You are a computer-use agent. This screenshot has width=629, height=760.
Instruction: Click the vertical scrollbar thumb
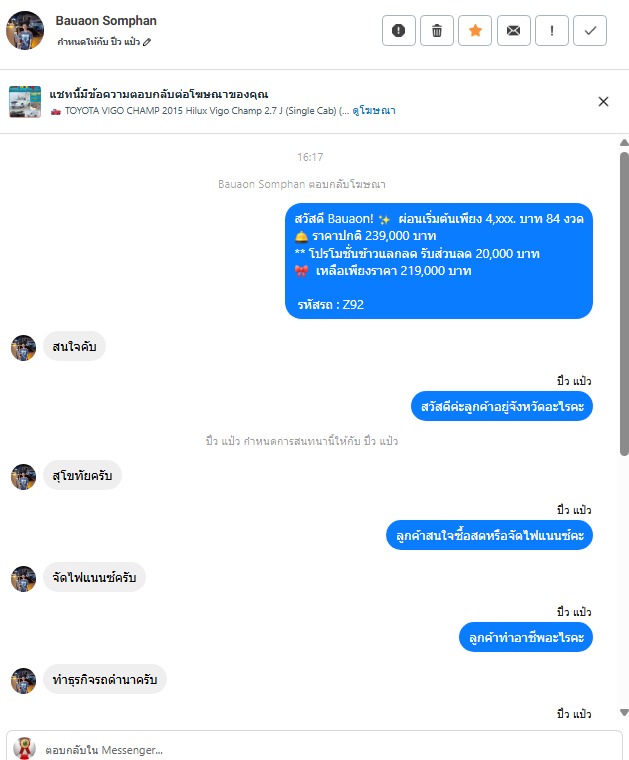(x=624, y=304)
